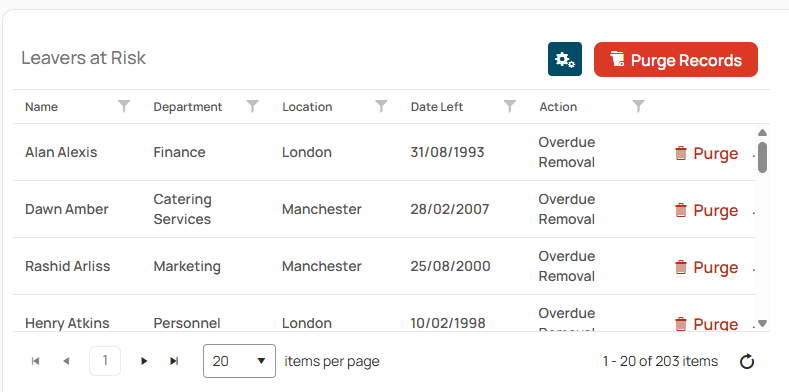Click the scrollbar down arrow
789x392 pixels.
tap(762, 324)
